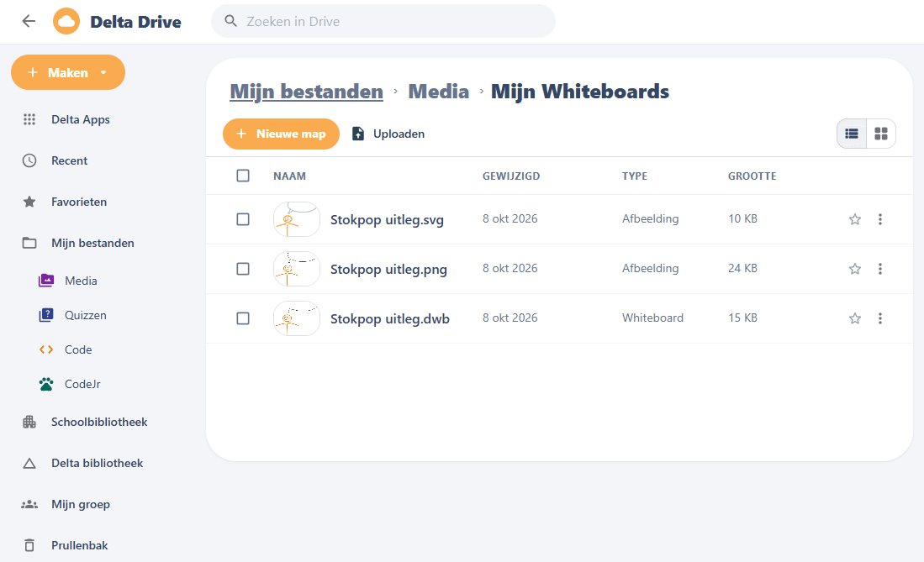Open file Stokpop uitleg.svg
924x562 pixels.
pyautogui.click(x=387, y=220)
